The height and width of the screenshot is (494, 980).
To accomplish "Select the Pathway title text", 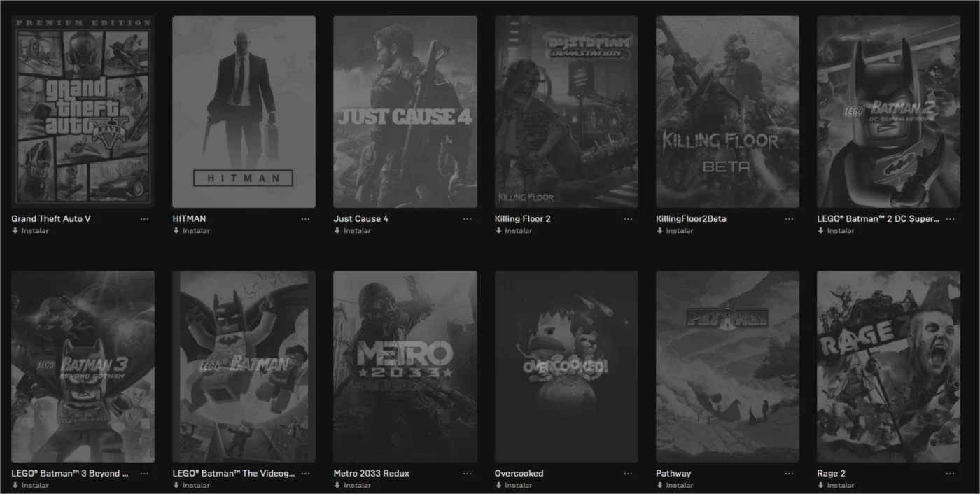I will pyautogui.click(x=673, y=474).
